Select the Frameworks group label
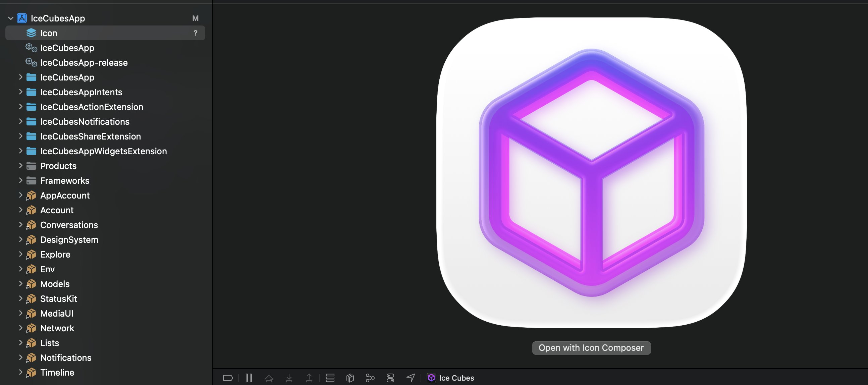The image size is (868, 385). (x=65, y=181)
